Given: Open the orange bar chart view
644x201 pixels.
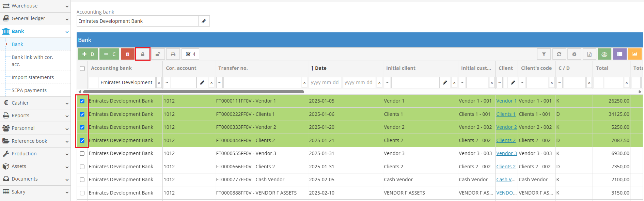Looking at the screenshot, I should (x=634, y=54).
